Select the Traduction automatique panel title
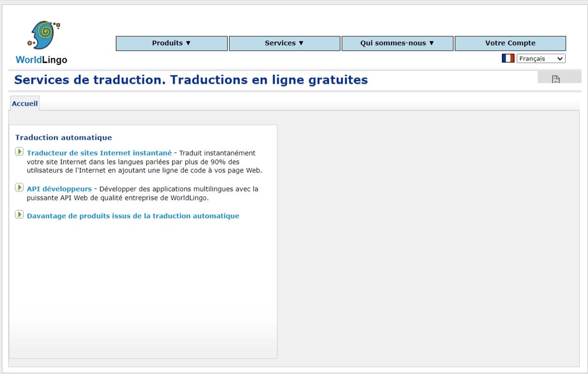588x374 pixels. tap(63, 137)
